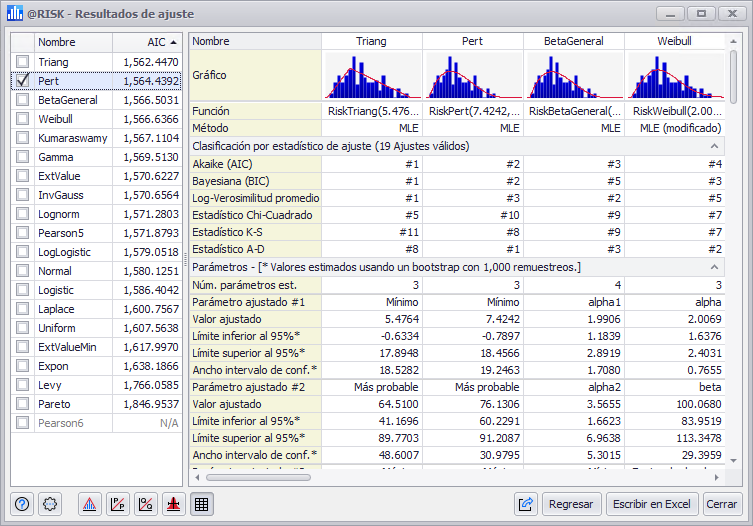Collapse the Clasificación por estadístico section

(x=715, y=147)
